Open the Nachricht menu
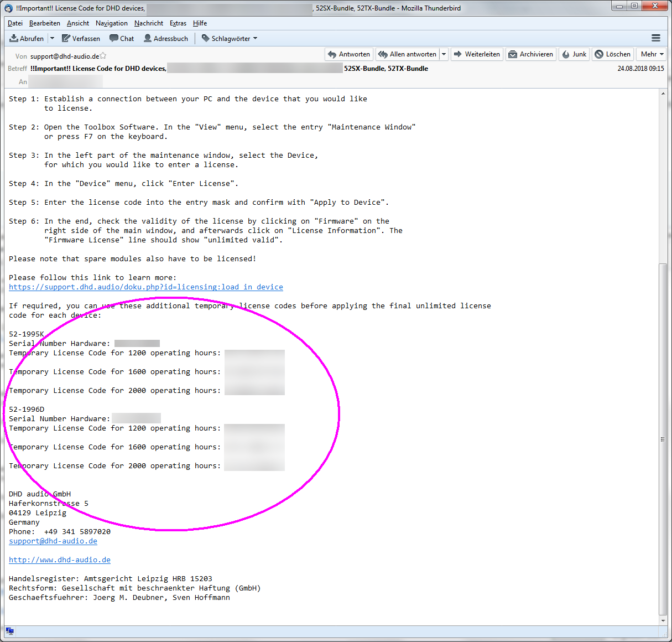672x642 pixels. click(x=149, y=23)
